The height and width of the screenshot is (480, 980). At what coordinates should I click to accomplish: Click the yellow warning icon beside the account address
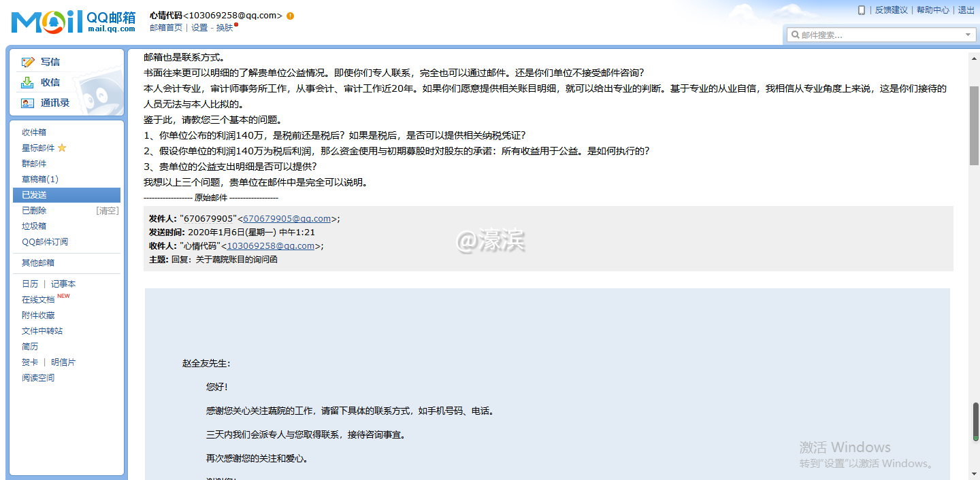pyautogui.click(x=290, y=14)
